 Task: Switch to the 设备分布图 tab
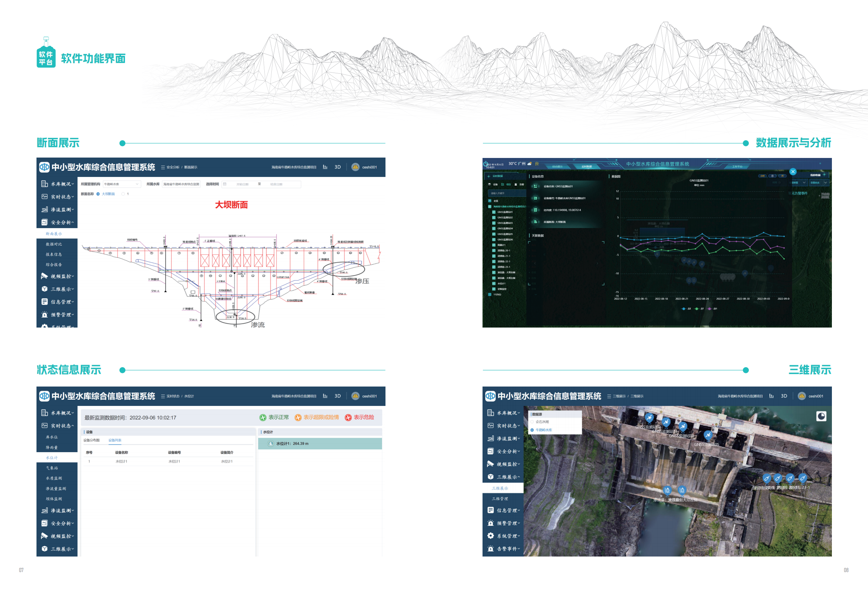point(92,440)
